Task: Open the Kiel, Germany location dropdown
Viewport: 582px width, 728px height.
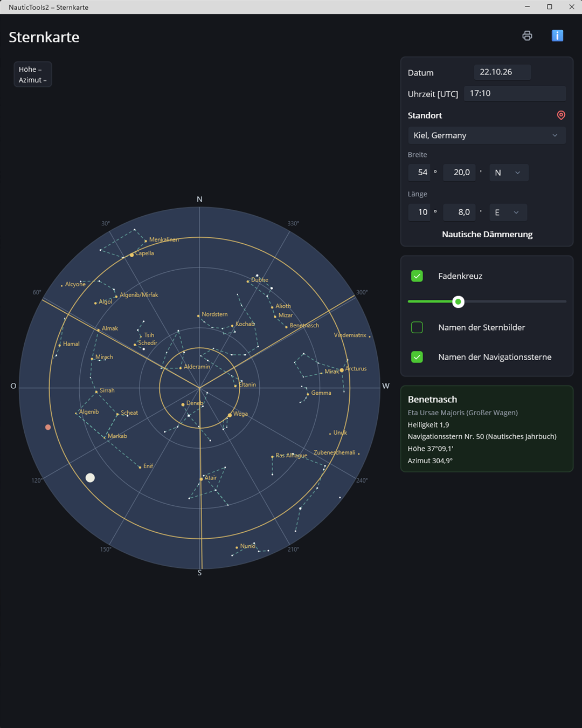Action: coord(487,135)
